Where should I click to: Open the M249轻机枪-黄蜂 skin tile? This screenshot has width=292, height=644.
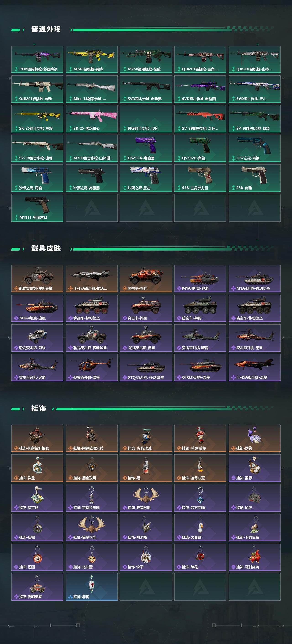click(x=92, y=59)
